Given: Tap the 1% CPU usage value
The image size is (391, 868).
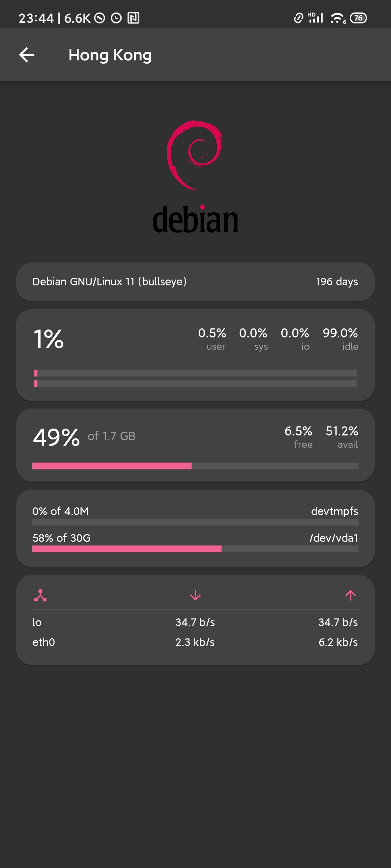Looking at the screenshot, I should click(x=49, y=339).
